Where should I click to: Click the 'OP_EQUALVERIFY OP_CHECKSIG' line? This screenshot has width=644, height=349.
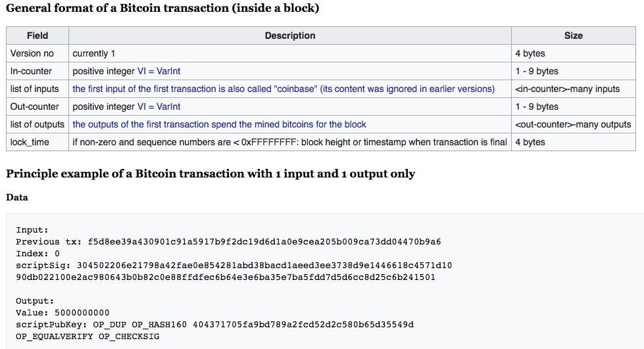(x=87, y=337)
